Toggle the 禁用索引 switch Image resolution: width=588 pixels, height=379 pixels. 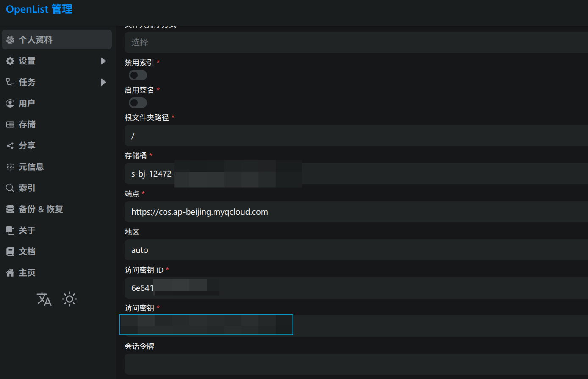click(138, 75)
